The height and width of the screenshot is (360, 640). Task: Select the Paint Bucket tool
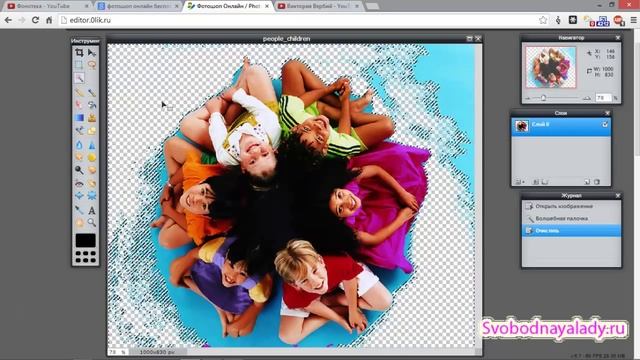(92, 105)
